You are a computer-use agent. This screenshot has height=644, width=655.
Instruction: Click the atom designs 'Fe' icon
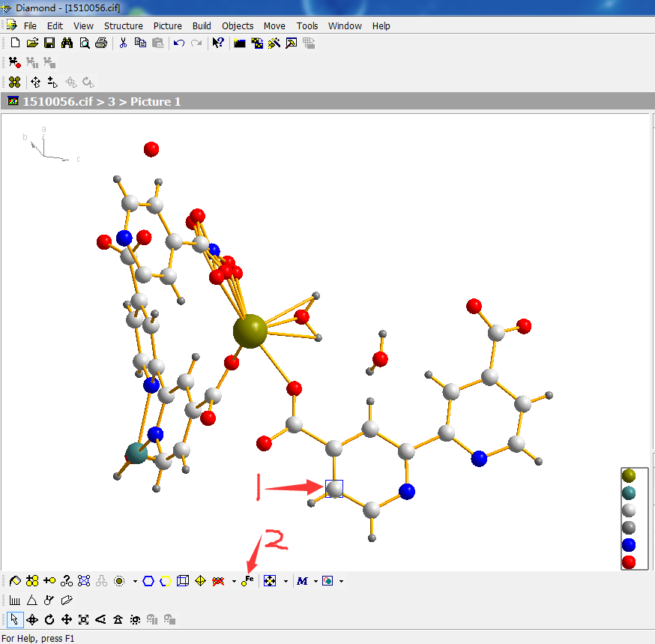click(248, 581)
